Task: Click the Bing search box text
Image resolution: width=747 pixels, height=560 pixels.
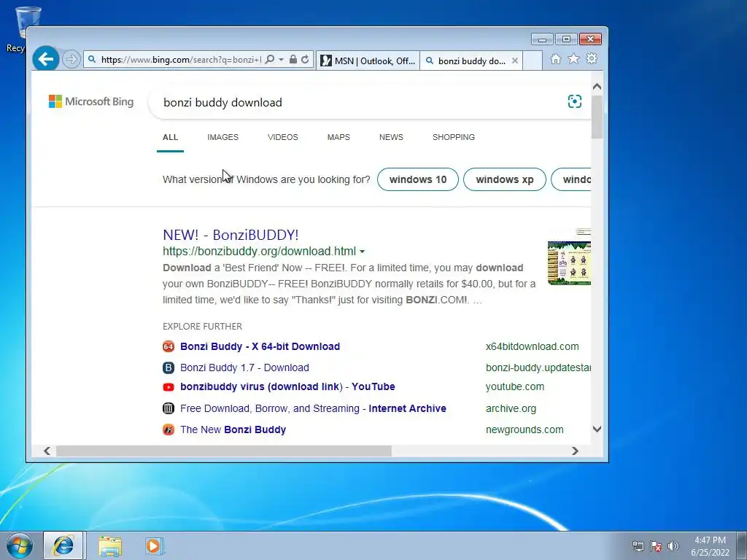Action: click(x=222, y=102)
